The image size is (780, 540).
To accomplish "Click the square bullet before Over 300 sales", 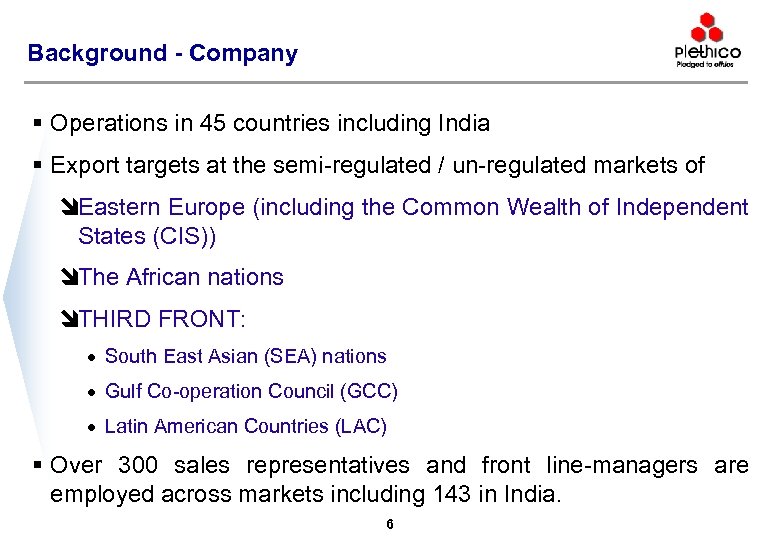I will pyautogui.click(x=36, y=465).
